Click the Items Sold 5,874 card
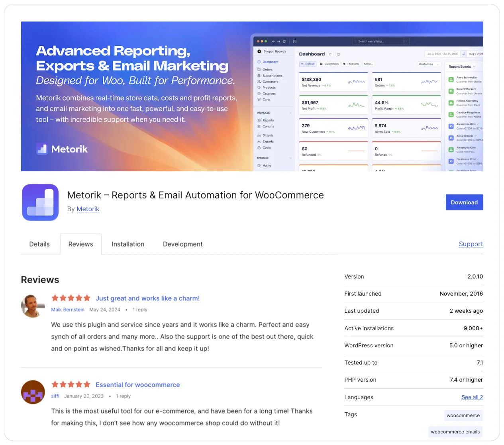 click(406, 128)
